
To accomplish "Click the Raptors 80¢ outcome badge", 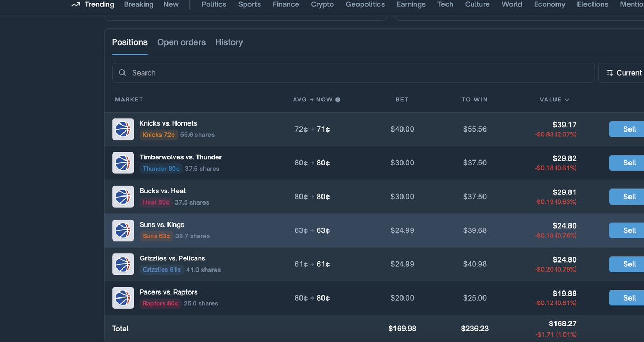I will 160,304.
